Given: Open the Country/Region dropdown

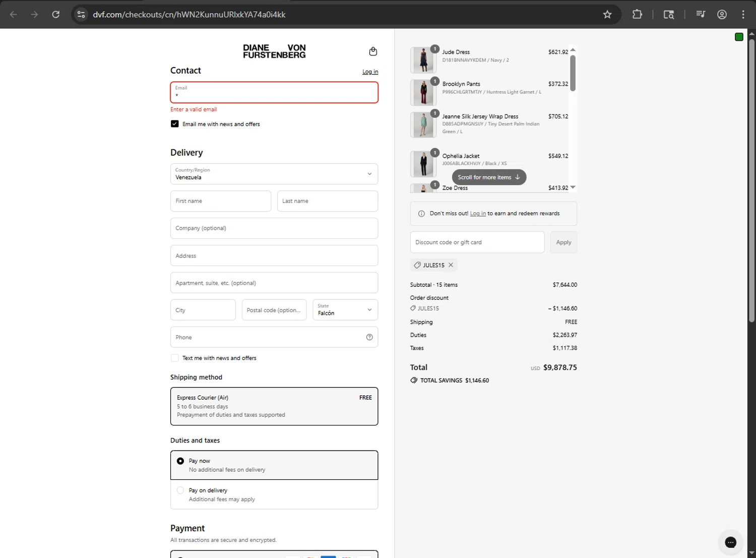Looking at the screenshot, I should click(274, 174).
